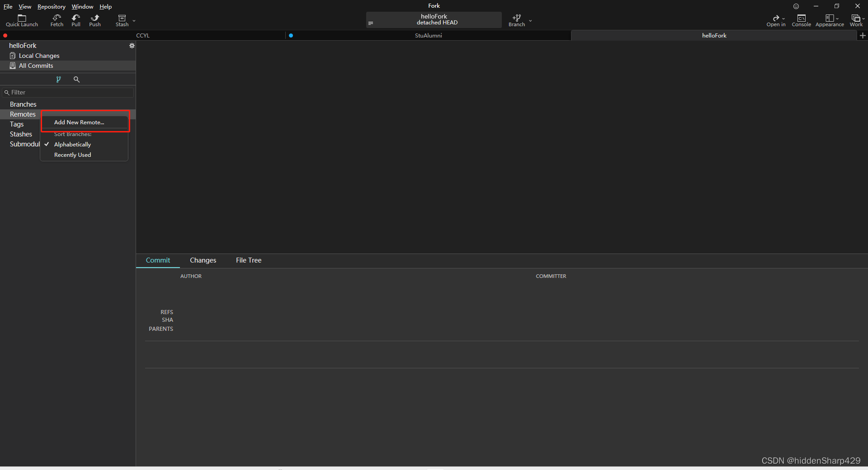Click the sidebar Filter input field

[68, 92]
